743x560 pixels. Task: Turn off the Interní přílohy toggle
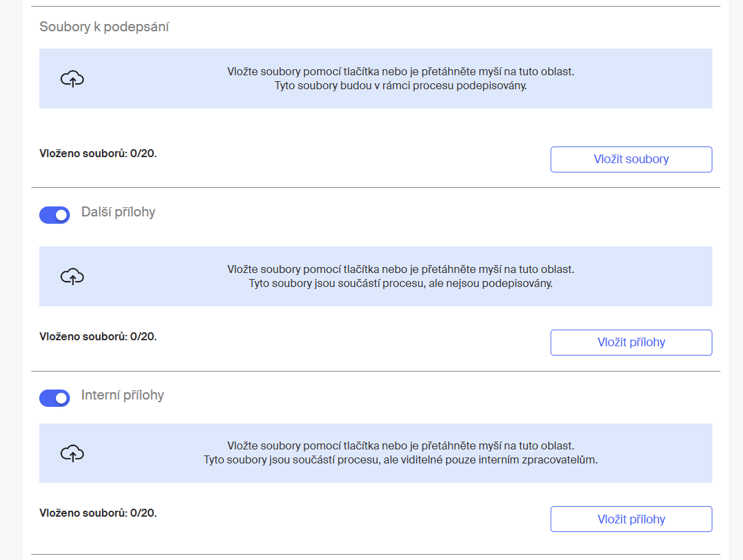(x=55, y=398)
